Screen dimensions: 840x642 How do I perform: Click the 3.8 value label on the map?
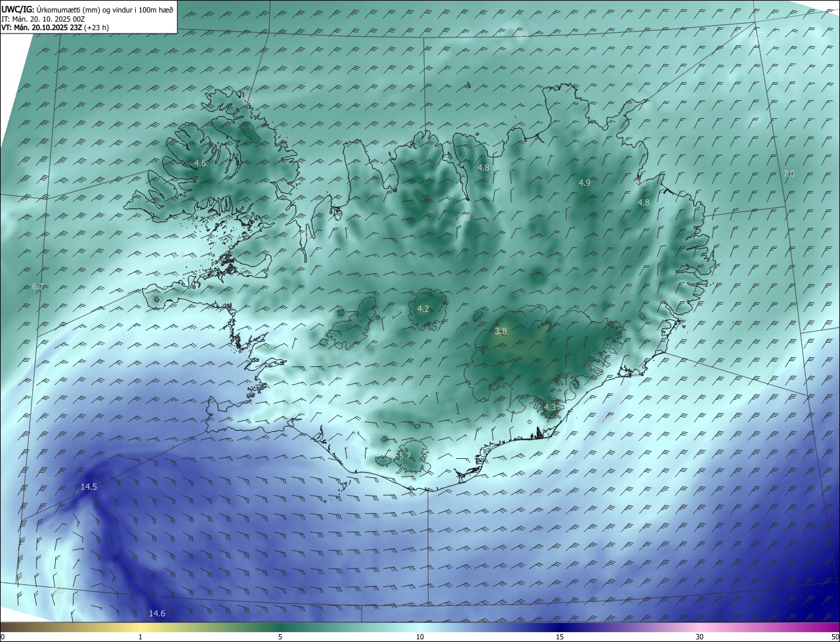point(501,332)
